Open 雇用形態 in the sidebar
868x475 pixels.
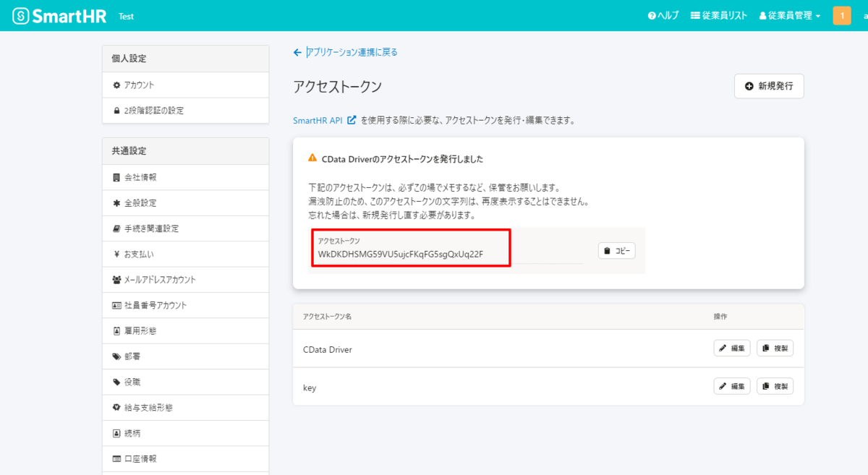coord(186,331)
